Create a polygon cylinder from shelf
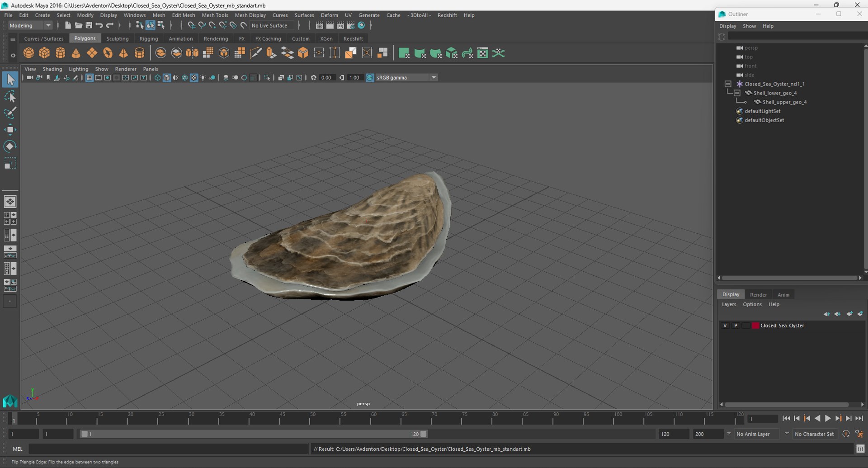Screen dimensions: 868x468 (x=60, y=53)
